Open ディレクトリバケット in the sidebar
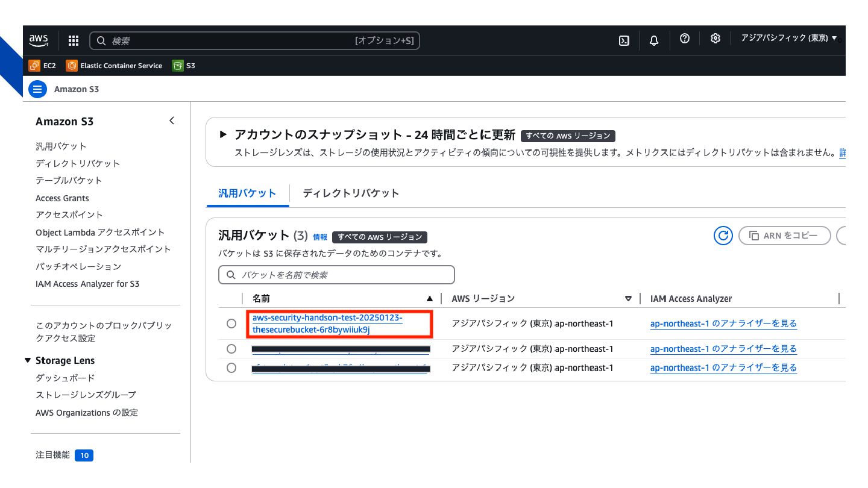The width and height of the screenshot is (868, 488). 78,163
